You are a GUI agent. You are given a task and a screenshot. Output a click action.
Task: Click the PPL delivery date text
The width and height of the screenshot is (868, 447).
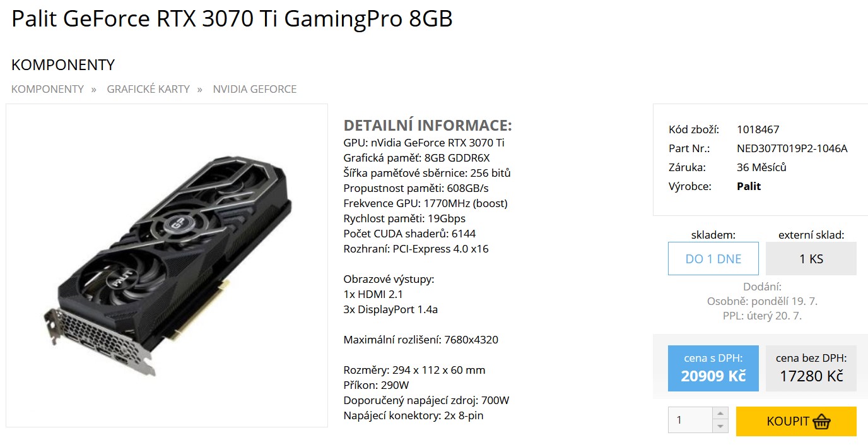[x=762, y=316]
